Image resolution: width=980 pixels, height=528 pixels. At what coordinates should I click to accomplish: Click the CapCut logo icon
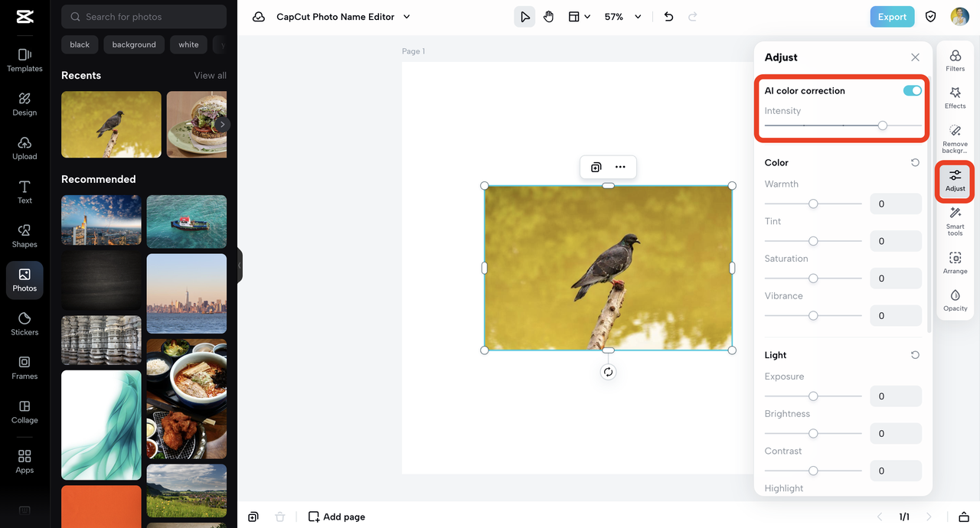coord(24,17)
